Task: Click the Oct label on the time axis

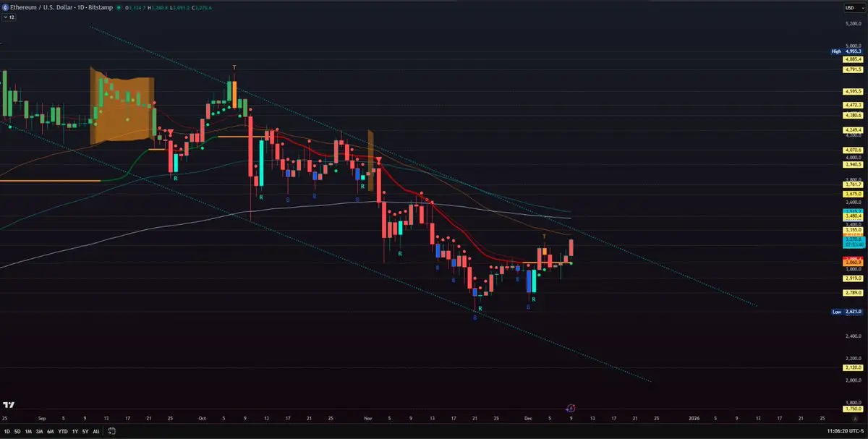Action: pyautogui.click(x=202, y=418)
